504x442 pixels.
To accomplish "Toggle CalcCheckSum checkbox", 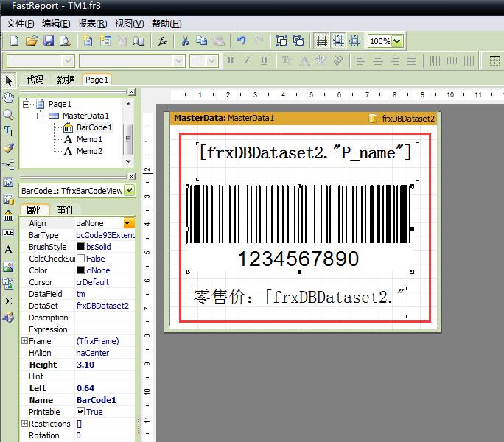I will click(80, 259).
